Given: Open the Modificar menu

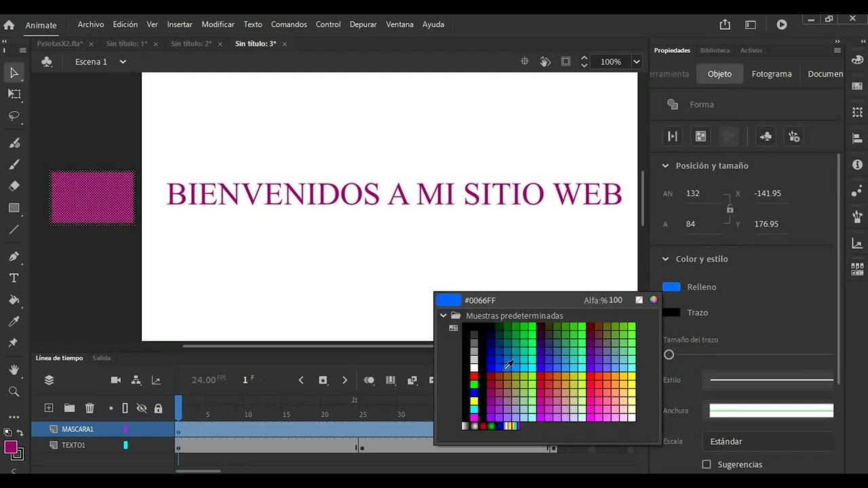Looking at the screenshot, I should tap(218, 24).
